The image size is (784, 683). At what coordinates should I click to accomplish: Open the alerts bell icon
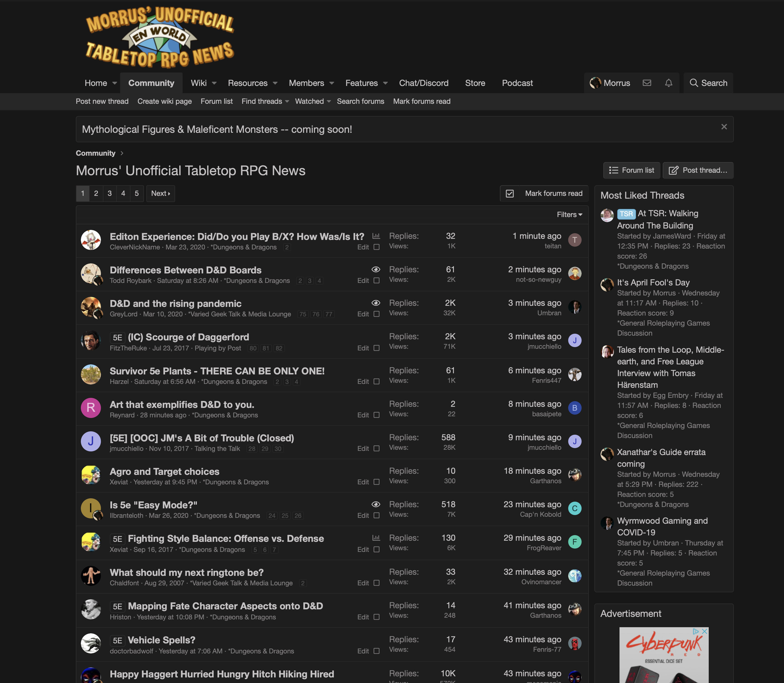(x=668, y=83)
